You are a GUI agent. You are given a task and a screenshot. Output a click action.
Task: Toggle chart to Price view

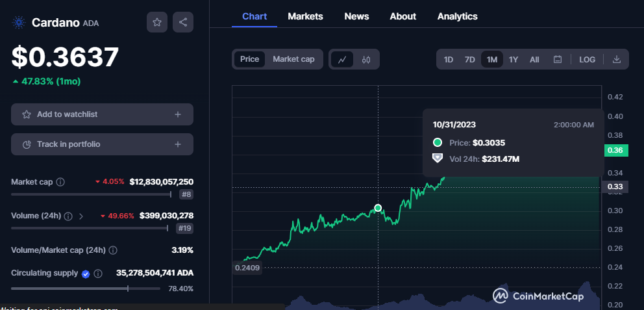(x=249, y=59)
